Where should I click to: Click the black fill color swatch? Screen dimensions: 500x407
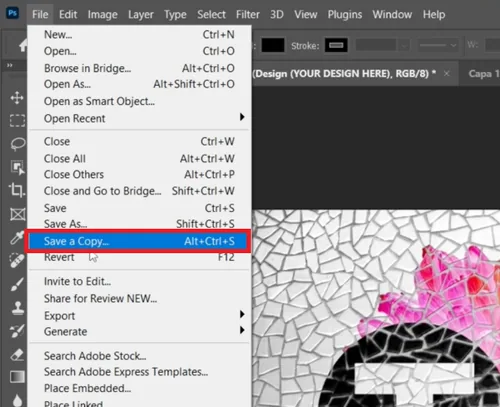(x=273, y=45)
